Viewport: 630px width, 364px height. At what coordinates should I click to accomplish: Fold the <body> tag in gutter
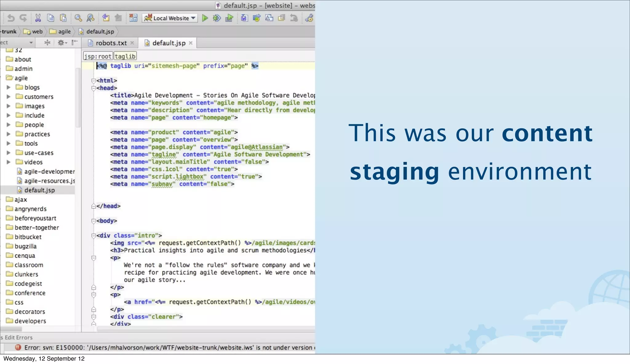tap(94, 221)
